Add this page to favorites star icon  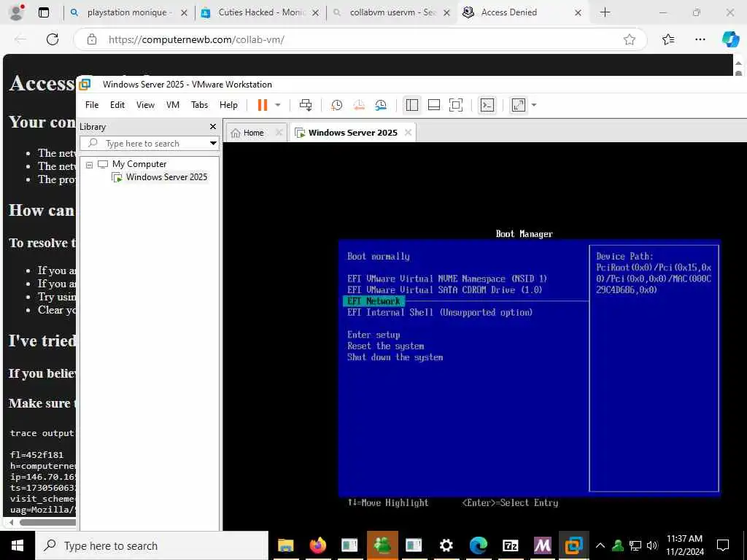point(630,39)
